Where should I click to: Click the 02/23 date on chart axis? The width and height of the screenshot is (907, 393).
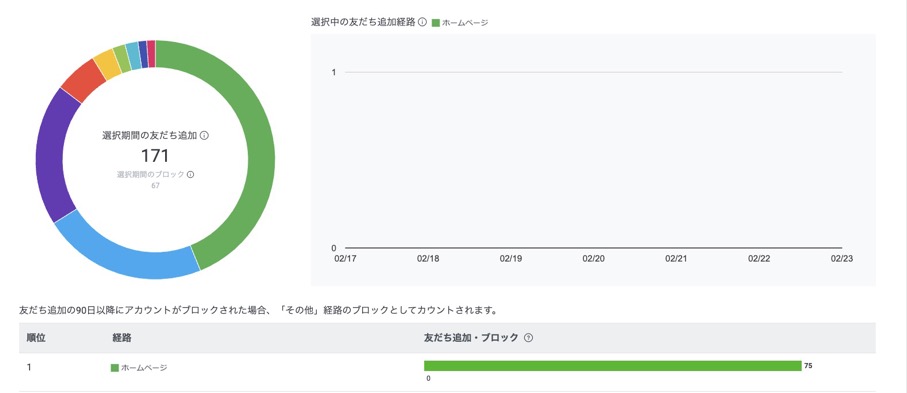[x=842, y=259]
